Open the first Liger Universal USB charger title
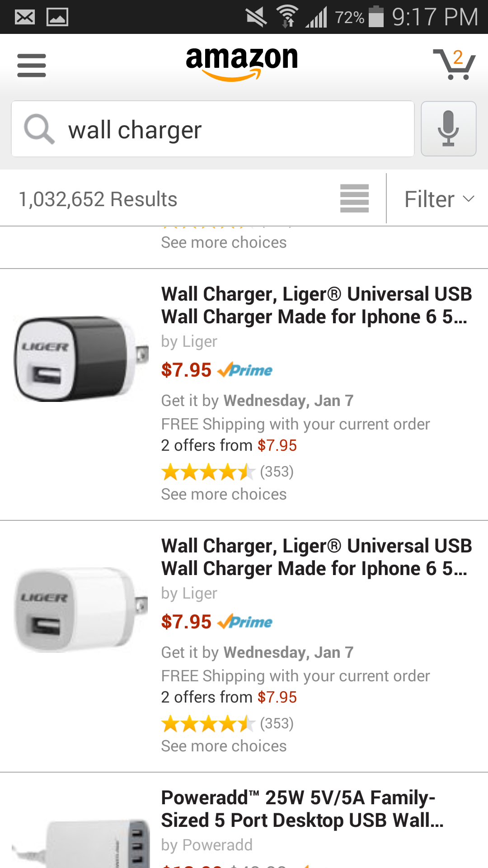This screenshot has width=488, height=868. (x=316, y=305)
